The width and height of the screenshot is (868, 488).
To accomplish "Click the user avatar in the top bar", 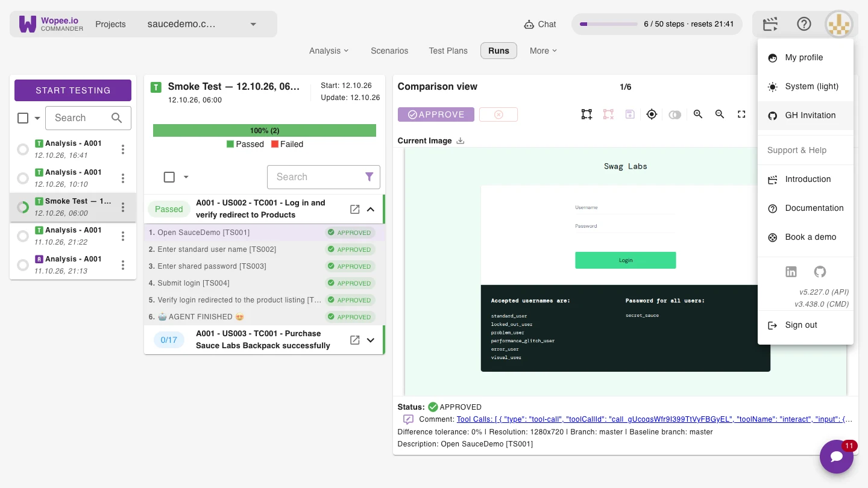I will tap(839, 24).
